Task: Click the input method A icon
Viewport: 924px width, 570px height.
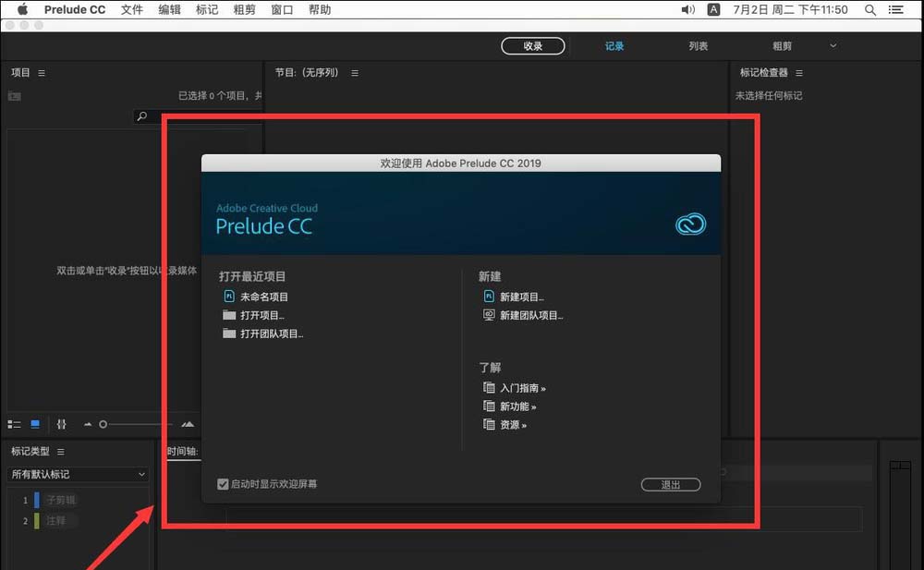Action: pyautogui.click(x=713, y=9)
